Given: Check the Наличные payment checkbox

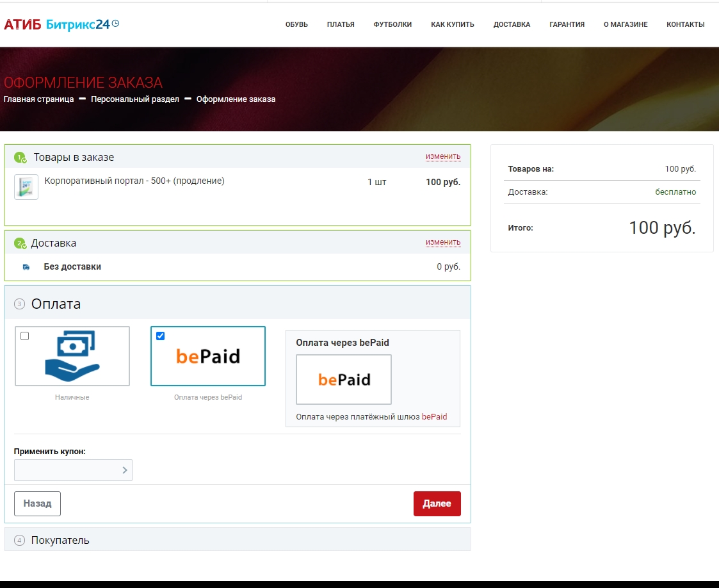Looking at the screenshot, I should (x=25, y=336).
